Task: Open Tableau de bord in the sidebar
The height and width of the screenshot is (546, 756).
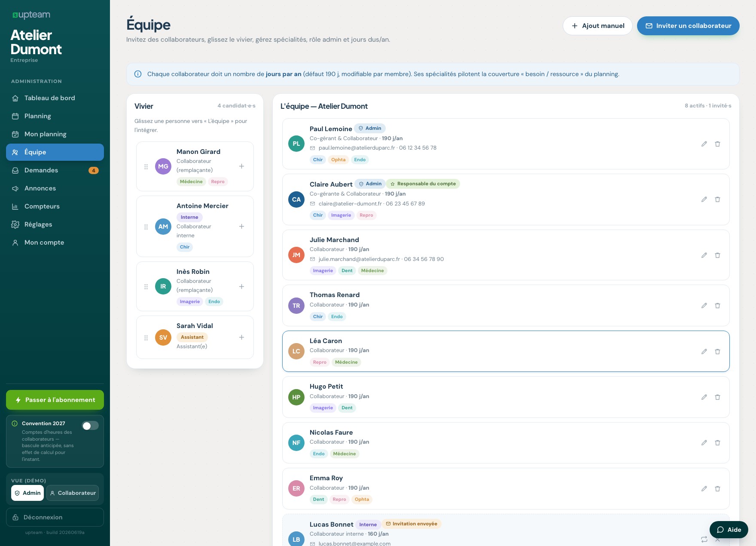Action: tap(55, 98)
